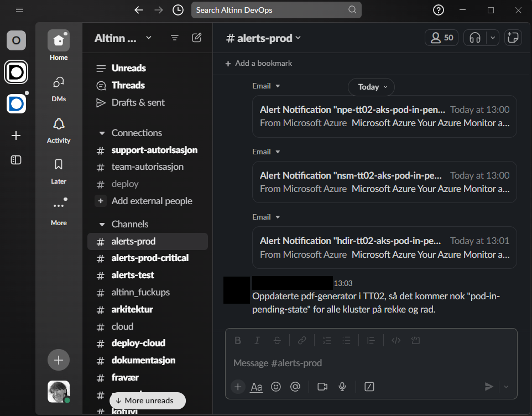Go back with the left arrow
Image resolution: width=532 pixels, height=416 pixels.
tap(138, 10)
